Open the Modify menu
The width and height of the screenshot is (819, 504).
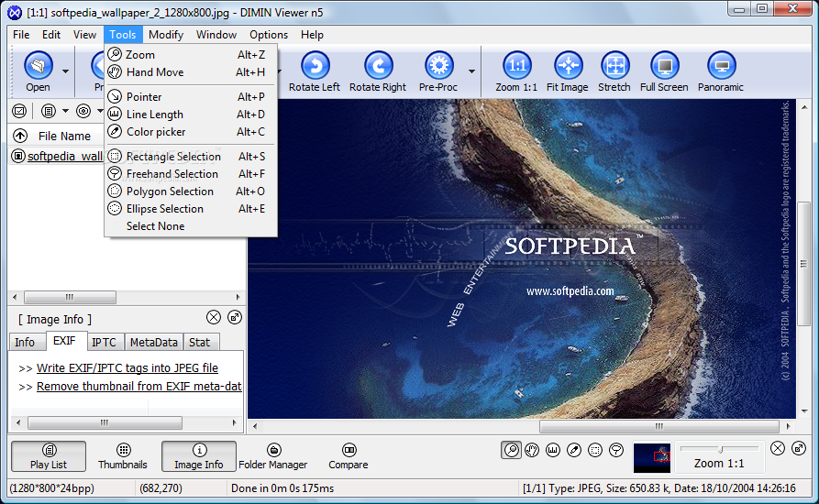pos(166,35)
